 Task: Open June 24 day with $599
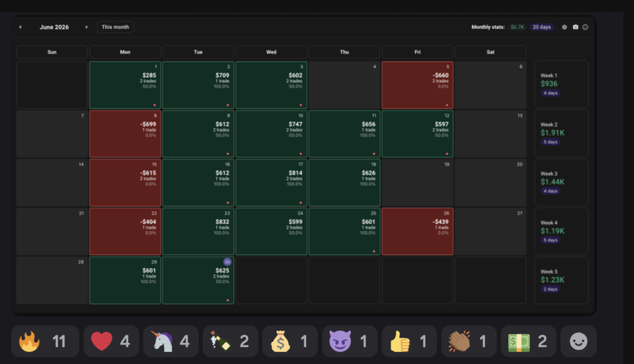(x=271, y=232)
